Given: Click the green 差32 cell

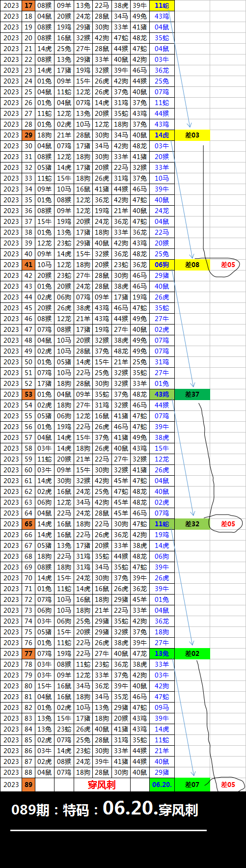Looking at the screenshot, I should click(192, 524).
